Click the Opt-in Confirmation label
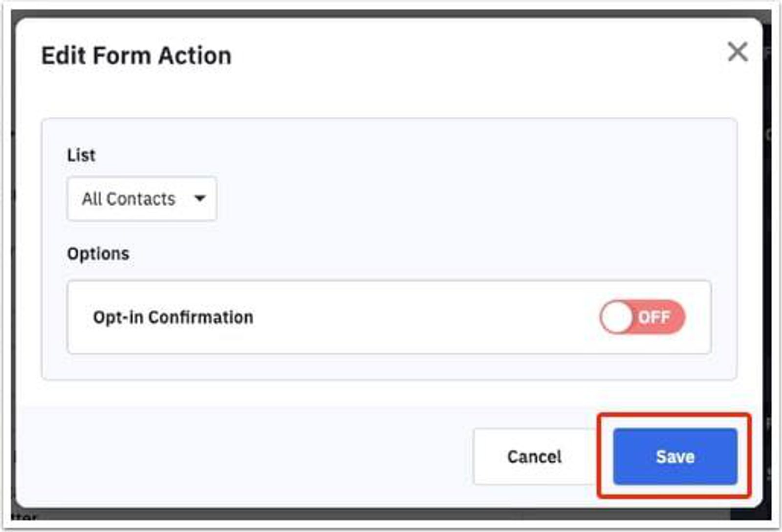Viewport: 782px width, 532px height. tap(173, 317)
